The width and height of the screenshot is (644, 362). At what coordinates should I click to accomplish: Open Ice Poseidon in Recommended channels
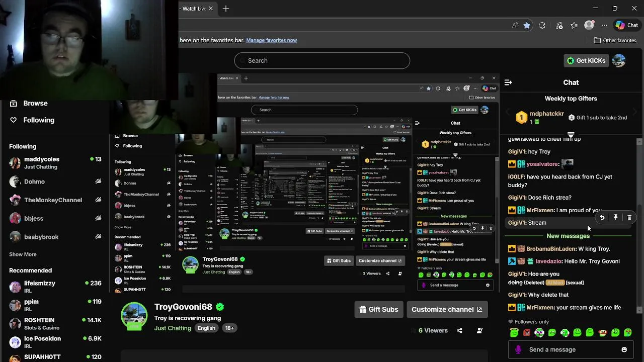pyautogui.click(x=55, y=342)
